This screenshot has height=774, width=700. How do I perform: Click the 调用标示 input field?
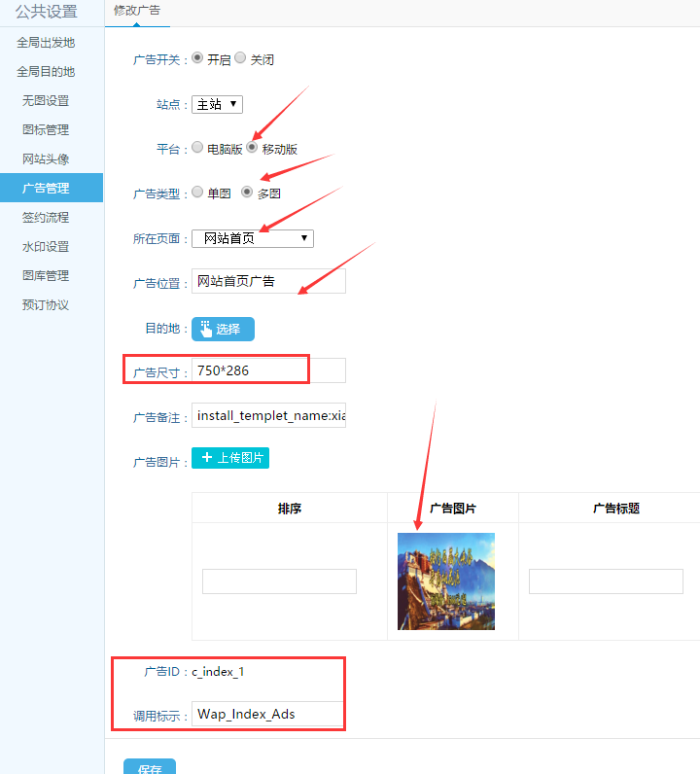coord(267,714)
